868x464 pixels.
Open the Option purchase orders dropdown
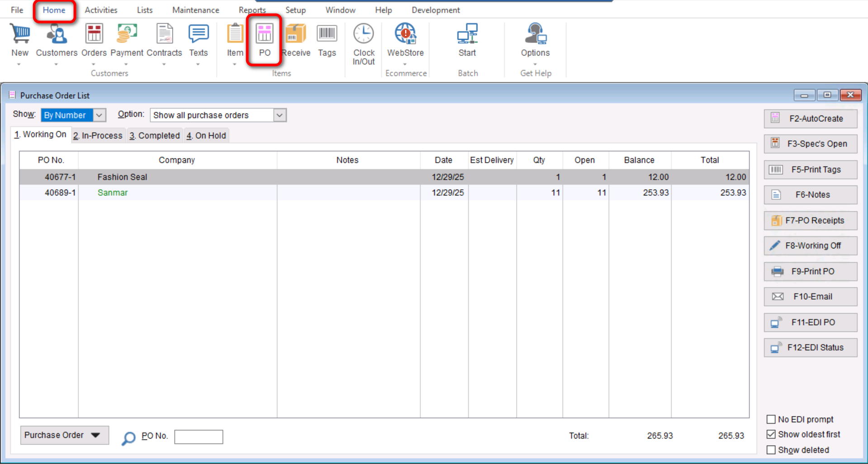(x=280, y=115)
